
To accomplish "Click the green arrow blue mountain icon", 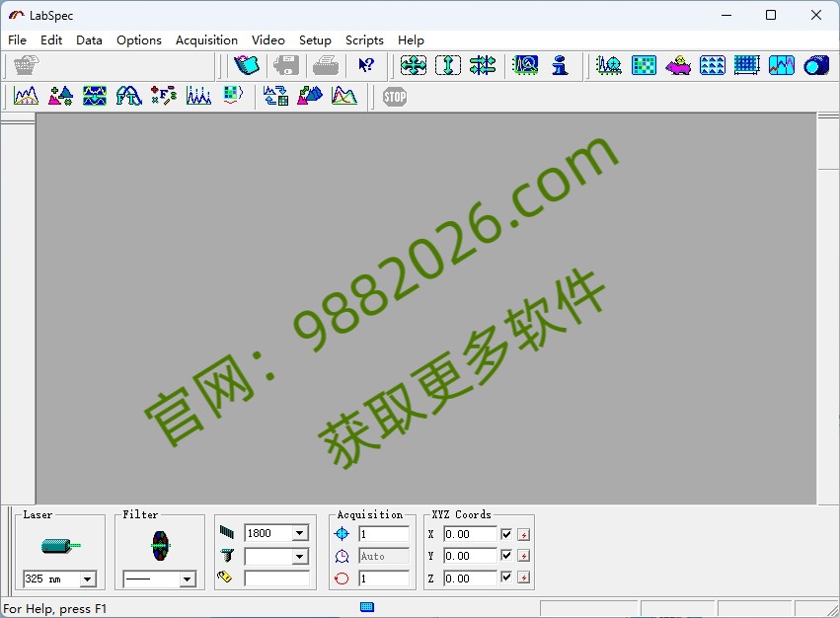I will (x=310, y=96).
